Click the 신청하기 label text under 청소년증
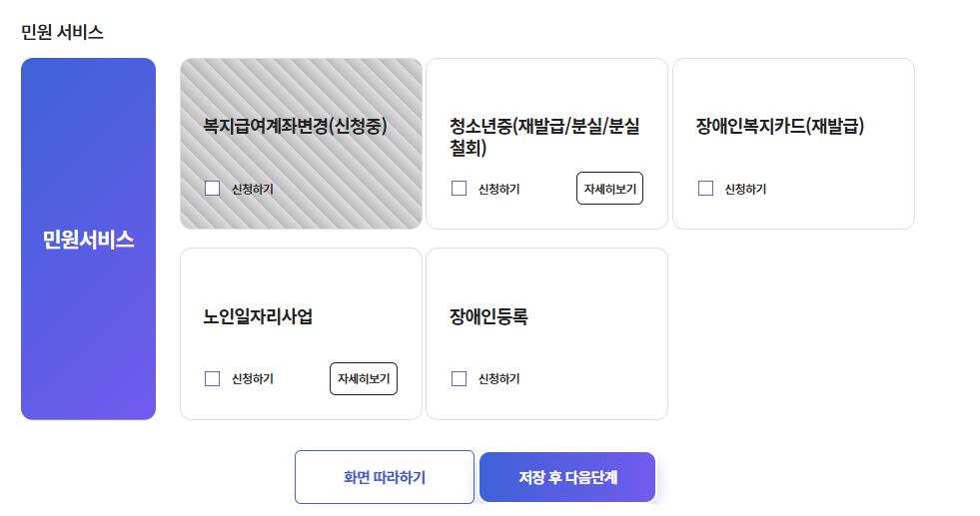The height and width of the screenshot is (516, 980). tap(498, 189)
